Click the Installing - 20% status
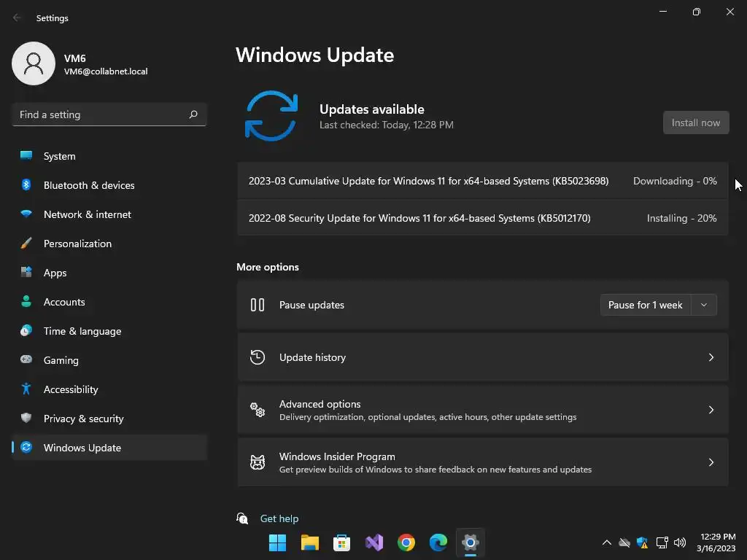The width and height of the screenshot is (747, 560). click(x=681, y=217)
